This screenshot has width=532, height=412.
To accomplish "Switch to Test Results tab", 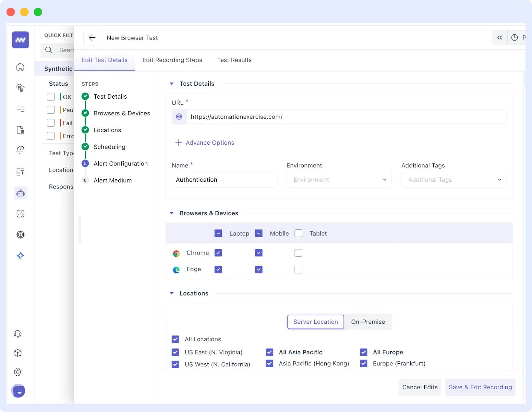I will (234, 60).
